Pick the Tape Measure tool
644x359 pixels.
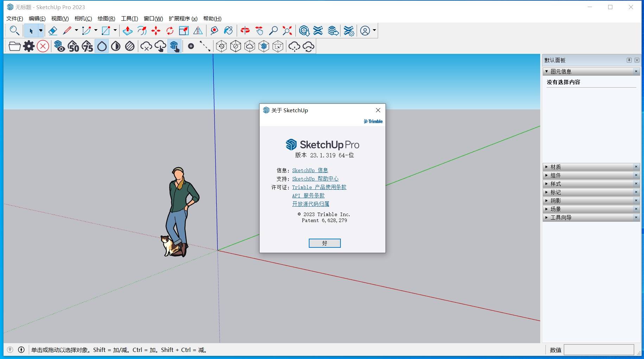coord(214,31)
